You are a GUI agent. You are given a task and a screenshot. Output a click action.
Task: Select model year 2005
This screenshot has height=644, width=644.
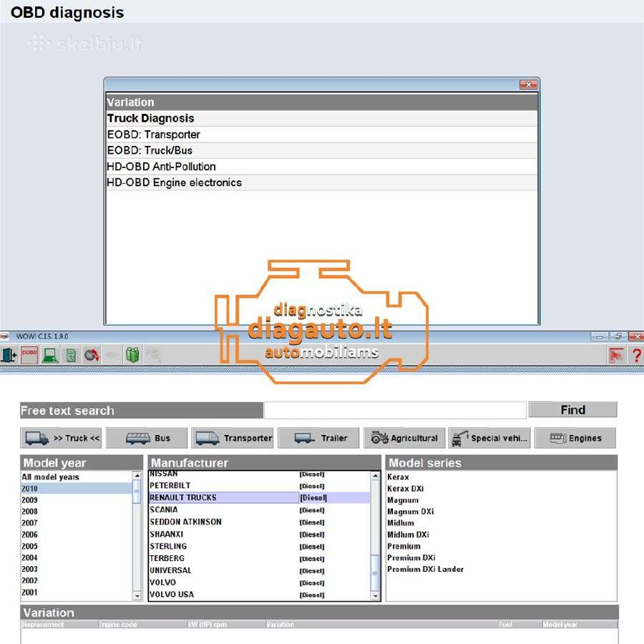click(77, 546)
